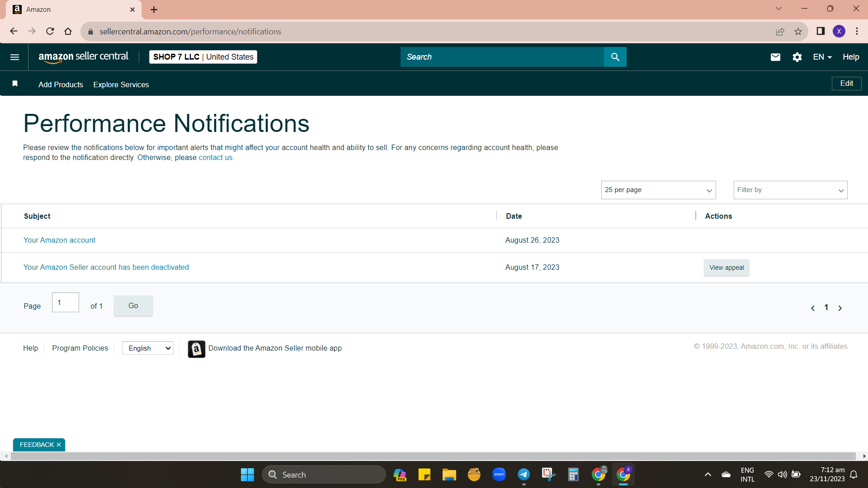Open Explore Services menu item

[x=121, y=84]
